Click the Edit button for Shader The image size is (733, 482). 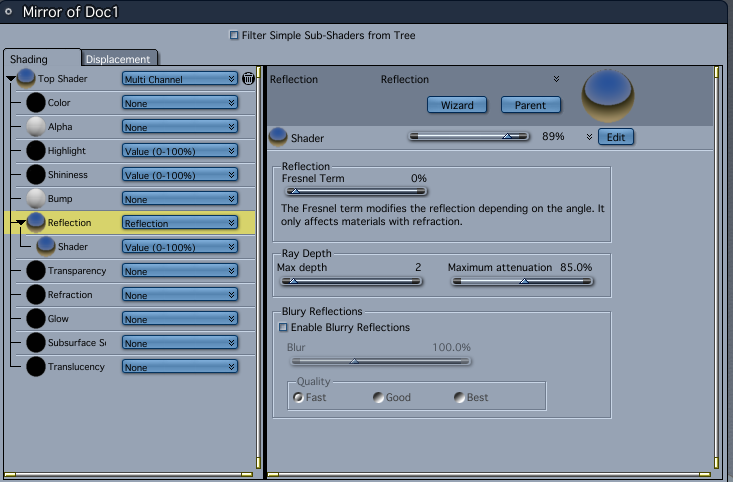616,137
